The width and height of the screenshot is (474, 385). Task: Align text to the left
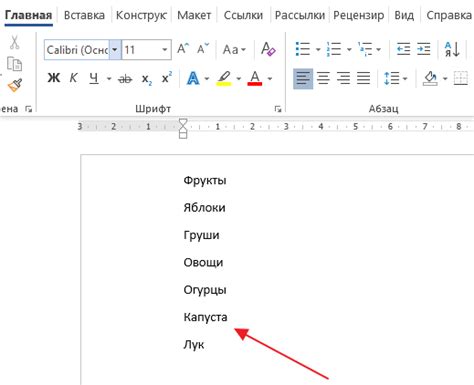pyautogui.click(x=303, y=79)
